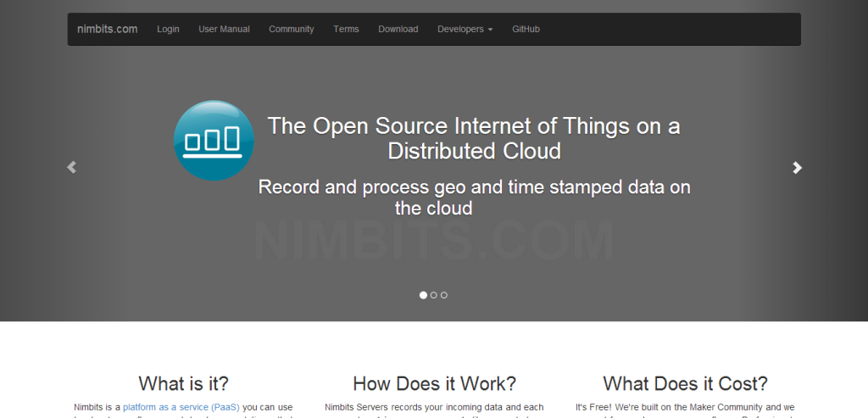Open the Login page
Viewport: 868px width, 418px height.
coord(168,29)
